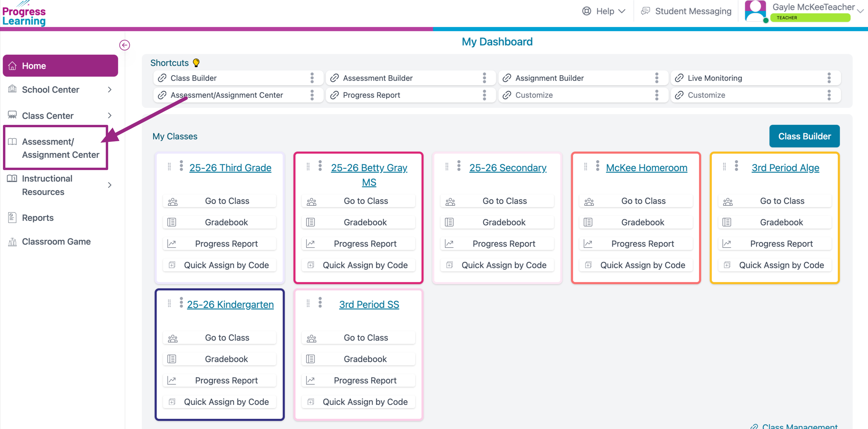Click the Progress Learning logo

pos(23,15)
